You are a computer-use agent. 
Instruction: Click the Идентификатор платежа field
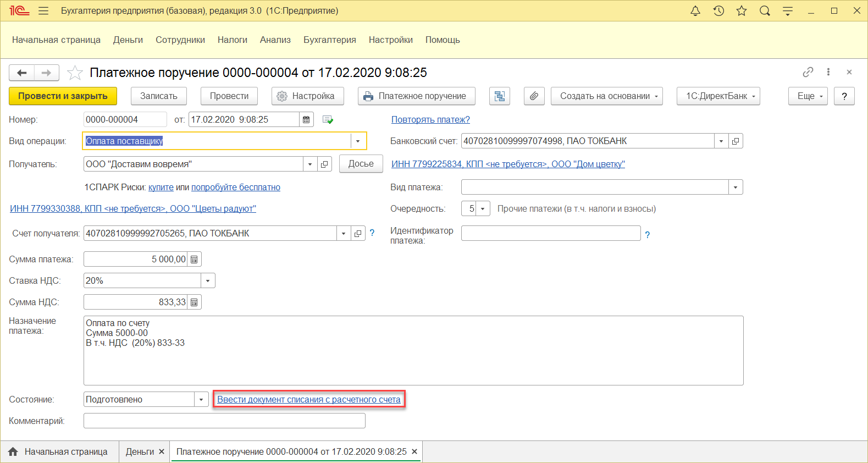pyautogui.click(x=551, y=233)
